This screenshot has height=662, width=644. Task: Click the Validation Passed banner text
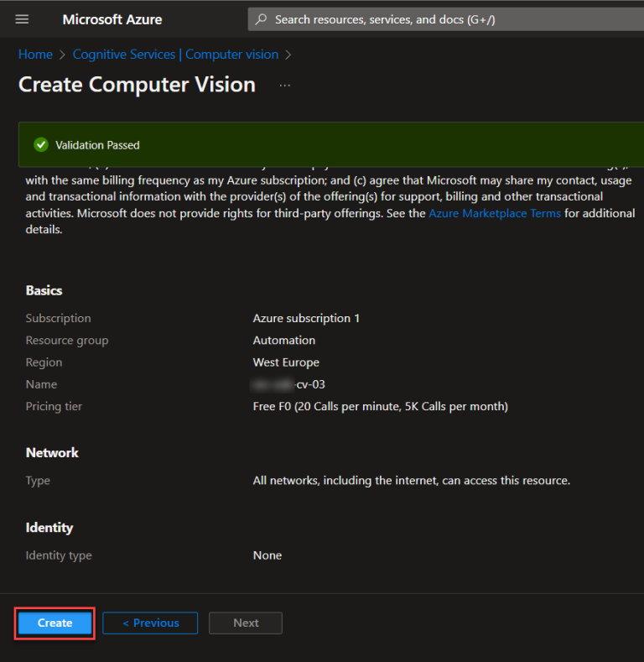pyautogui.click(x=97, y=145)
